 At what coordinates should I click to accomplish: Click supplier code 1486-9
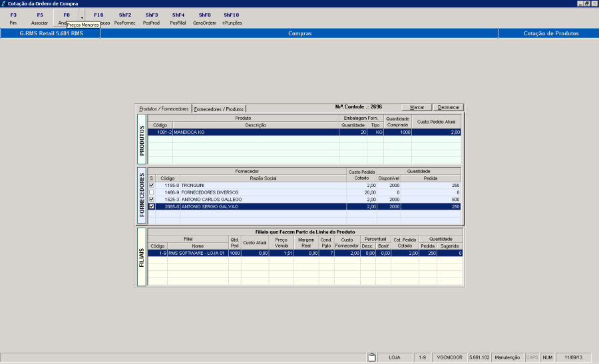click(x=172, y=192)
